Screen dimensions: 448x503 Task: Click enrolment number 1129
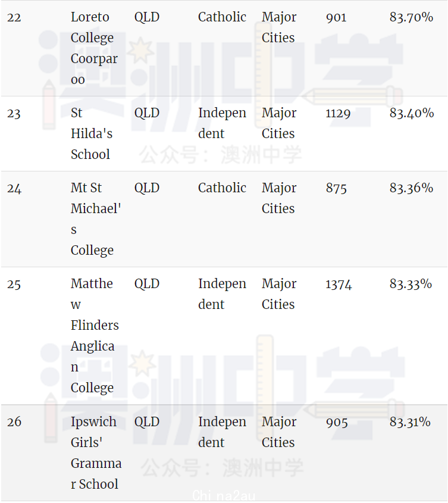pos(338,113)
